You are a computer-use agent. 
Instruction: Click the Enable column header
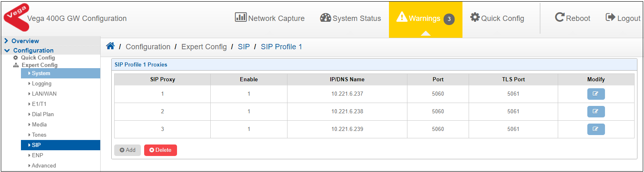[x=248, y=80]
